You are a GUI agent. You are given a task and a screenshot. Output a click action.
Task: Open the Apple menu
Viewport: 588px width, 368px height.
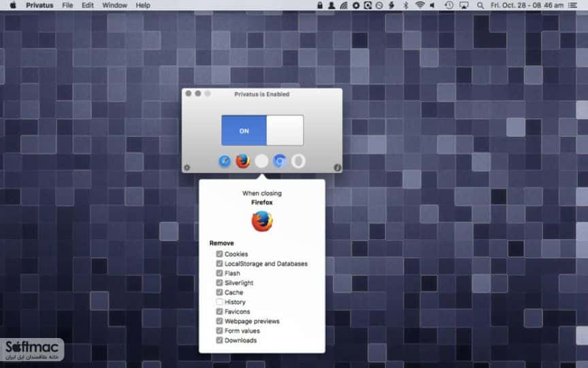pyautogui.click(x=13, y=5)
